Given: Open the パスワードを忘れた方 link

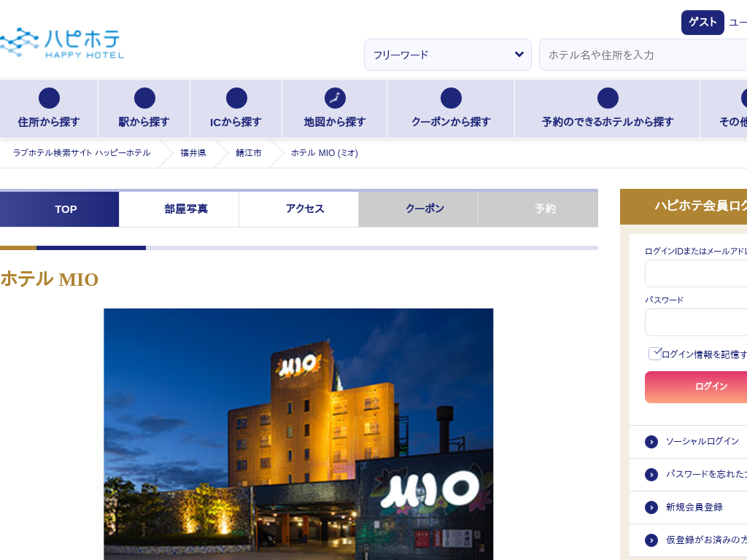Looking at the screenshot, I should pyautogui.click(x=706, y=474).
